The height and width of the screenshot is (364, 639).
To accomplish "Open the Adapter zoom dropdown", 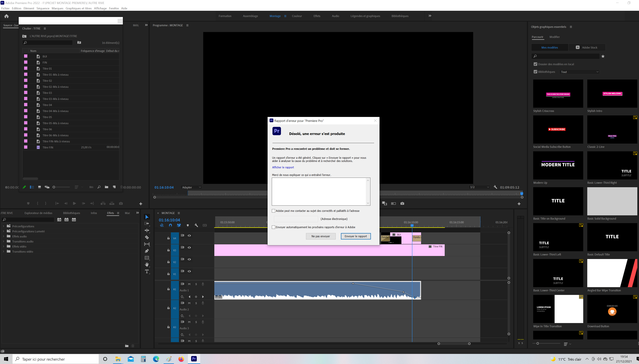I will tap(191, 187).
